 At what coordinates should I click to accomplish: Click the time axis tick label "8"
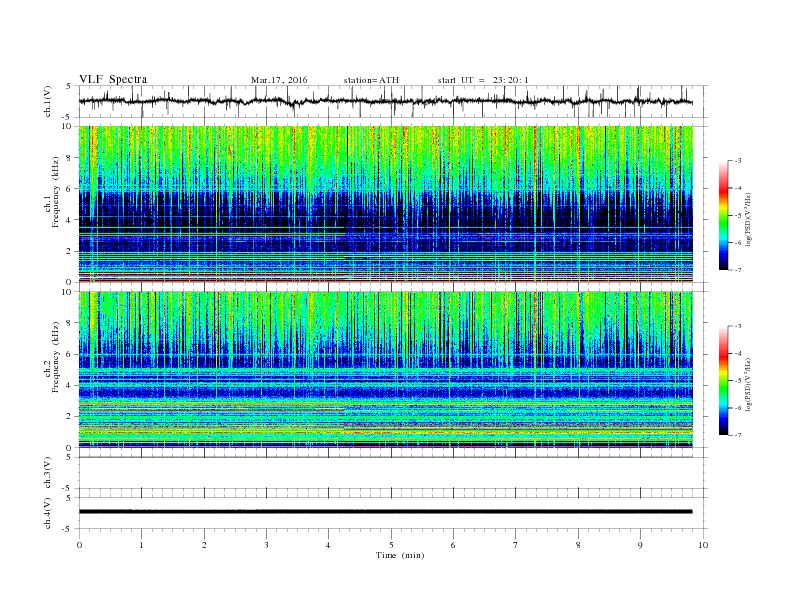[x=578, y=545]
